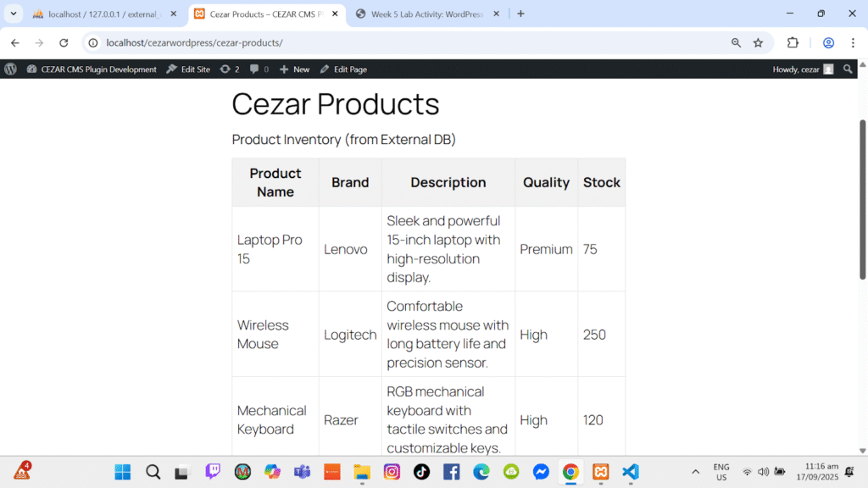Open the Chrome profile avatar
Viewport: 868px width, 488px height.
click(828, 42)
